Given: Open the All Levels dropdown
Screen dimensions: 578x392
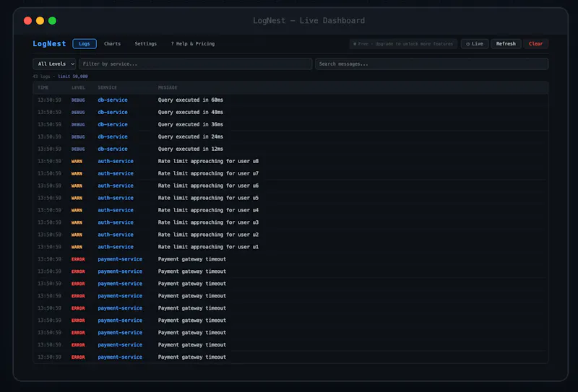Looking at the screenshot, I should (x=54, y=64).
